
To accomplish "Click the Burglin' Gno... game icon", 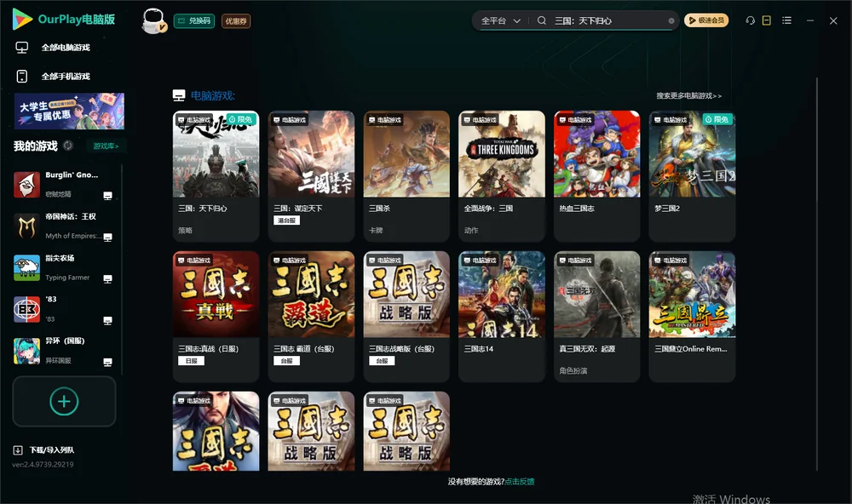I will tap(26, 185).
